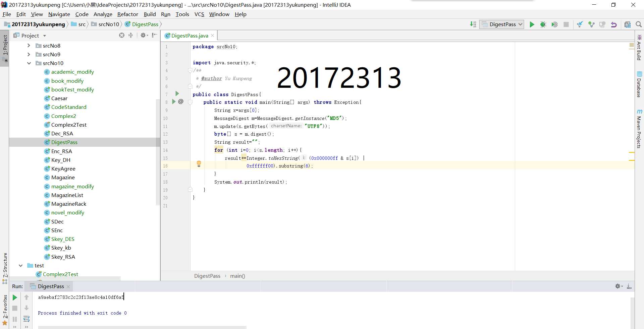644x329 pixels.
Task: Select MagazineRack in project tree
Action: [x=69, y=204]
